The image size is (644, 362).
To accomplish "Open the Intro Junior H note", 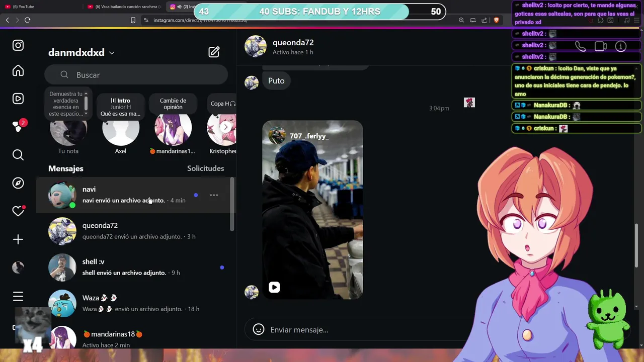I will tap(121, 107).
